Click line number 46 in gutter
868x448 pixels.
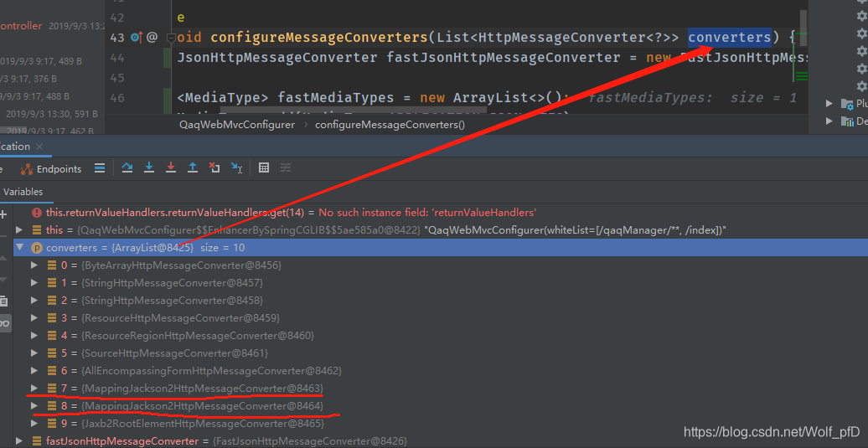[x=117, y=98]
